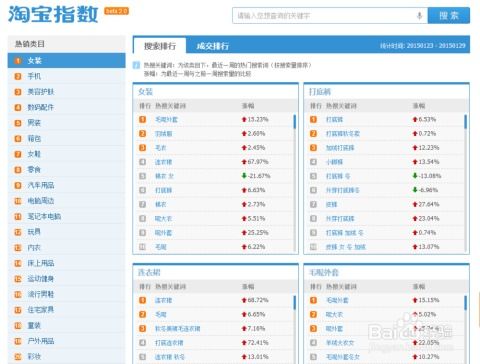The height and width of the screenshot is (364, 480).
Task: Click rank 1 badge in 女装 panel
Action: 142,119
